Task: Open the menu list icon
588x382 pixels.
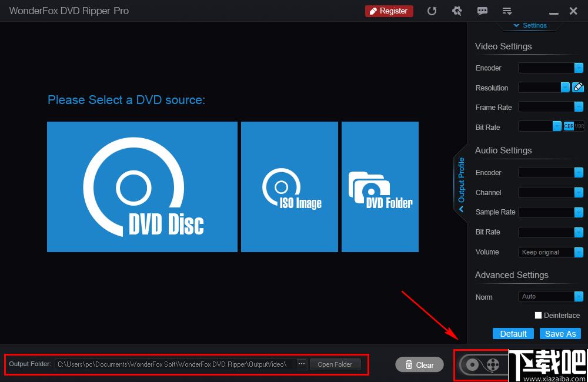Action: pos(507,11)
